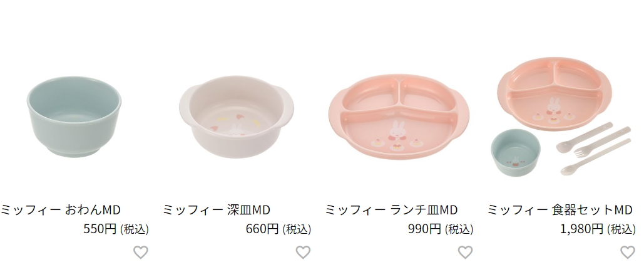The width and height of the screenshot is (644, 267).
Task: Add ミッフィー ランチ皿MD to favorites
Action: (x=466, y=252)
